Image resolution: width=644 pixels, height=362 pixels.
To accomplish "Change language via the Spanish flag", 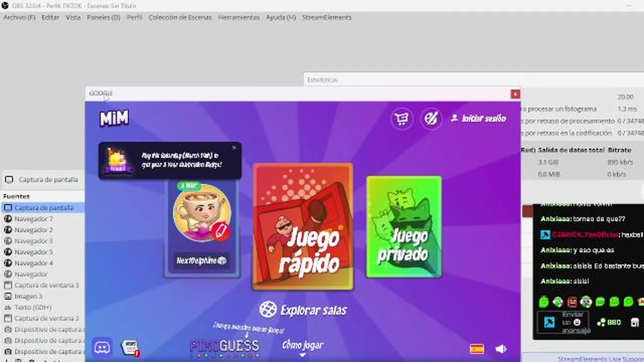I will pos(476,349).
